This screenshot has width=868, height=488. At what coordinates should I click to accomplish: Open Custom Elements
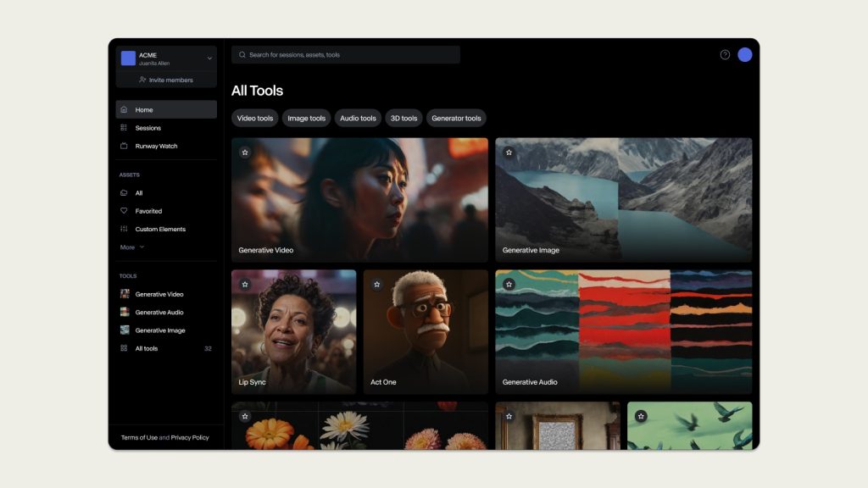click(166, 229)
